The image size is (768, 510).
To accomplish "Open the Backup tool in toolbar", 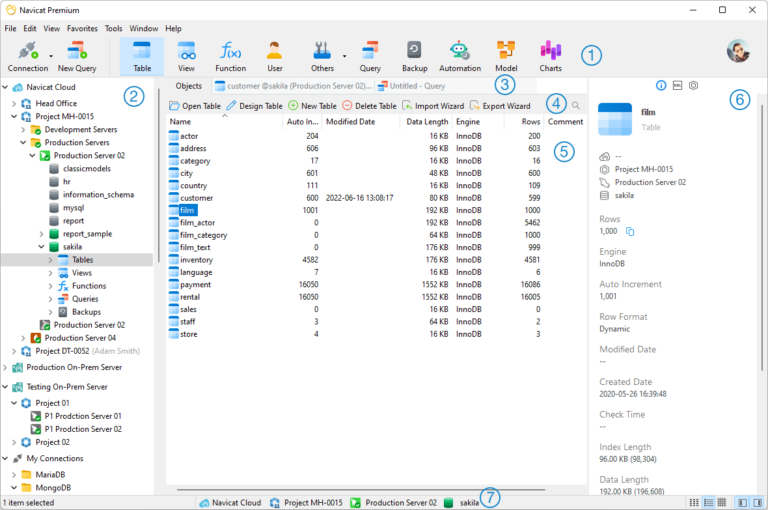I will pos(414,55).
